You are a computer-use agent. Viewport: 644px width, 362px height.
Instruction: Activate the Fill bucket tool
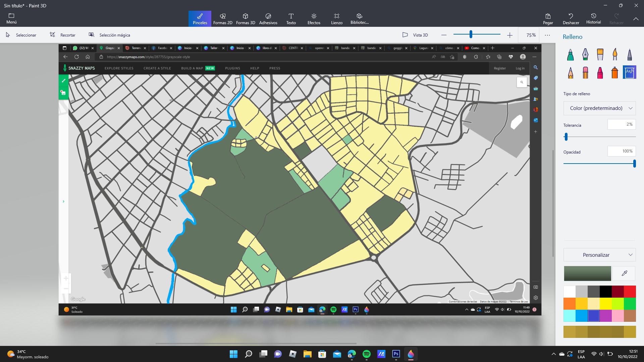point(629,72)
